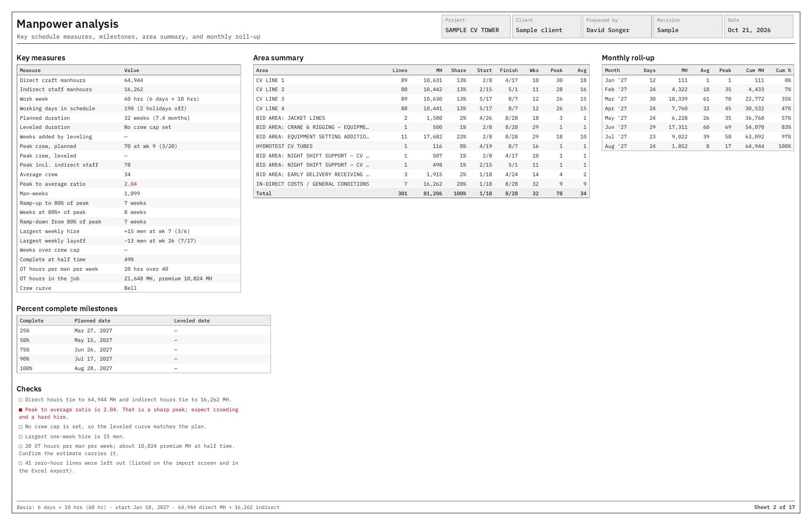
Task: Click the Apr '27 month row
Action: pos(698,108)
